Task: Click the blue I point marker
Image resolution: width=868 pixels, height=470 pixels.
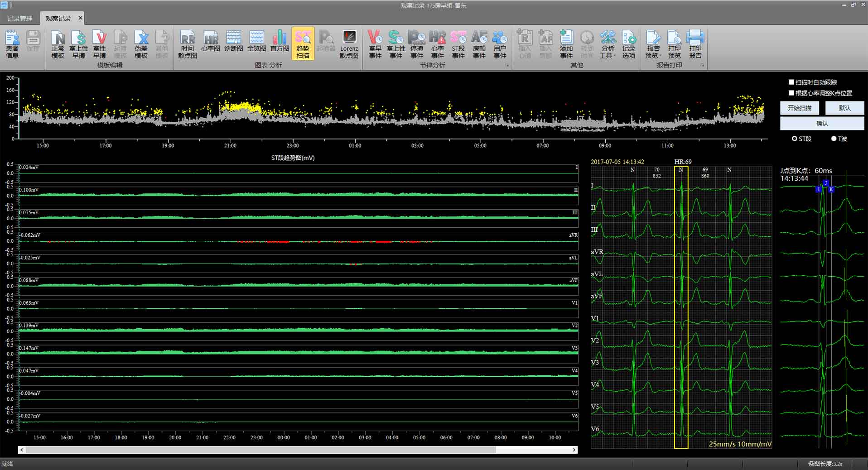Action: click(819, 189)
